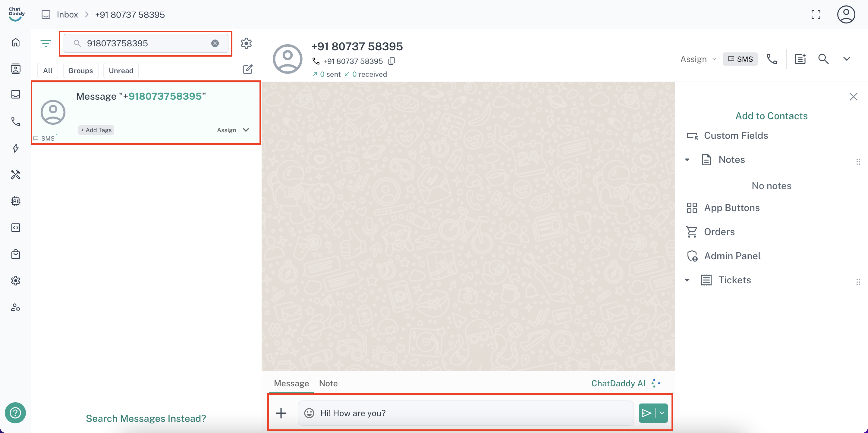Open the Assign dropdown in chat header
Viewport: 868px width, 433px height.
tap(698, 59)
